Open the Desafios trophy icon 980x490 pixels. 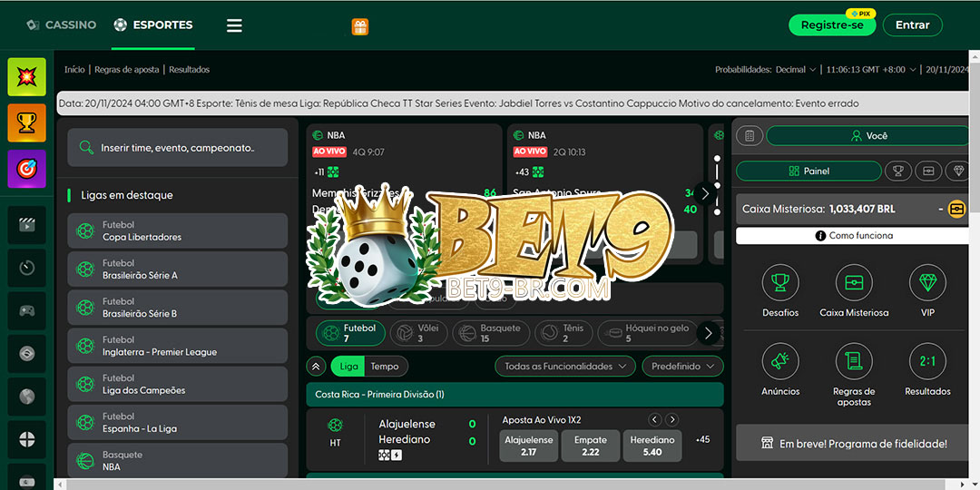click(780, 282)
